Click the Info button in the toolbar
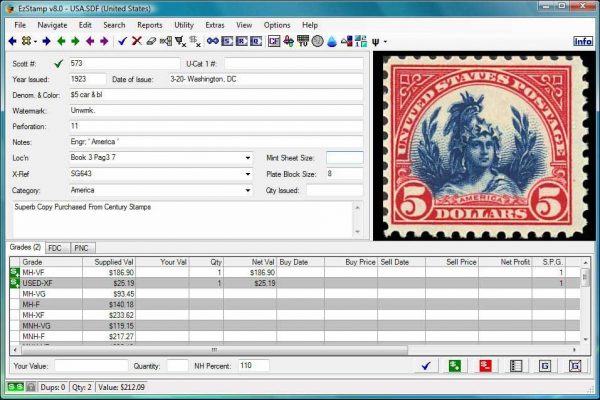The width and height of the screenshot is (600, 400). pyautogui.click(x=582, y=41)
